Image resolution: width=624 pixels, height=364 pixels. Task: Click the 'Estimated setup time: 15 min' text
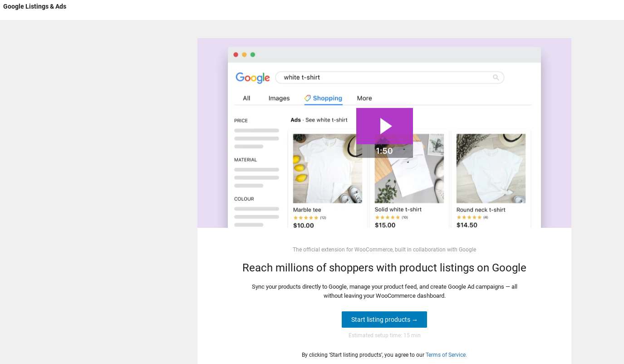pos(384,335)
